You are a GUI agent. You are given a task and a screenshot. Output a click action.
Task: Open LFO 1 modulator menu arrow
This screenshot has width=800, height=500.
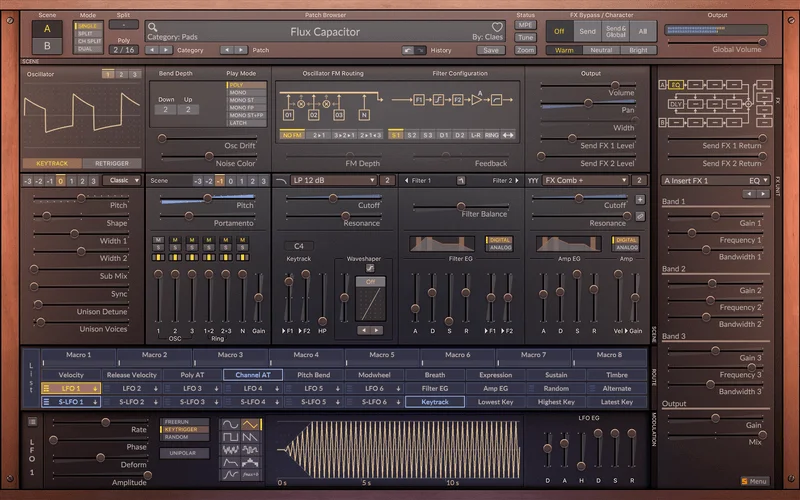pos(95,389)
